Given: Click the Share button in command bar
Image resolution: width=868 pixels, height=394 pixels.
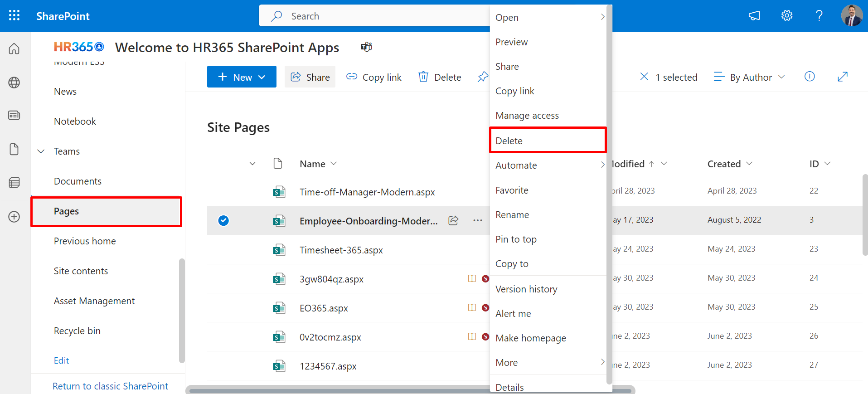Looking at the screenshot, I should coord(310,77).
